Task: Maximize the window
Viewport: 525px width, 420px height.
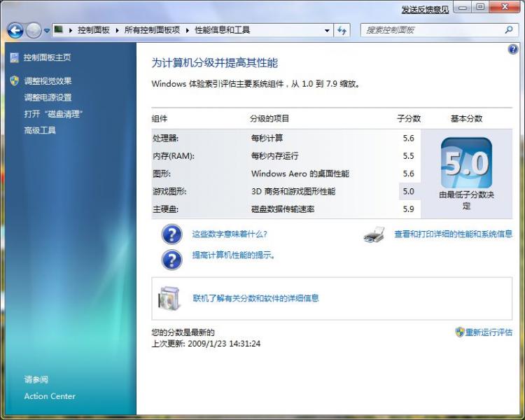Action: click(480, 7)
